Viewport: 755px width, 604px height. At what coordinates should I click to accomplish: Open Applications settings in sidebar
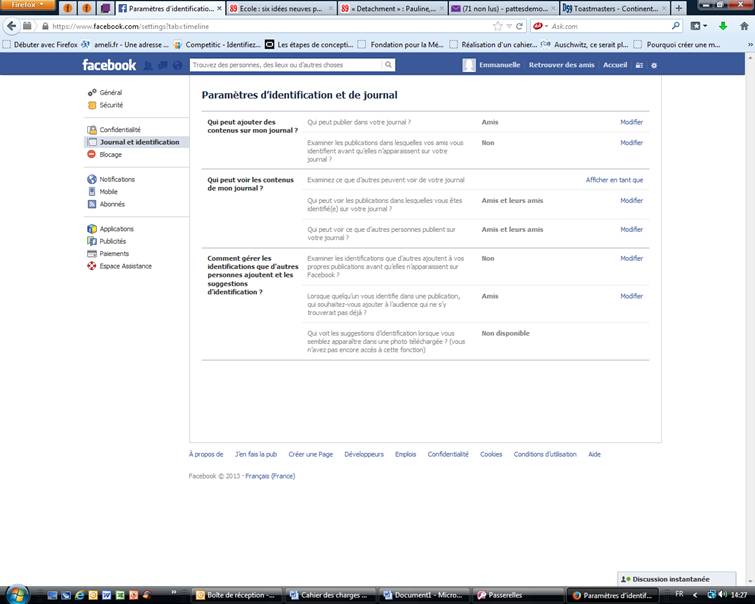[110, 229]
